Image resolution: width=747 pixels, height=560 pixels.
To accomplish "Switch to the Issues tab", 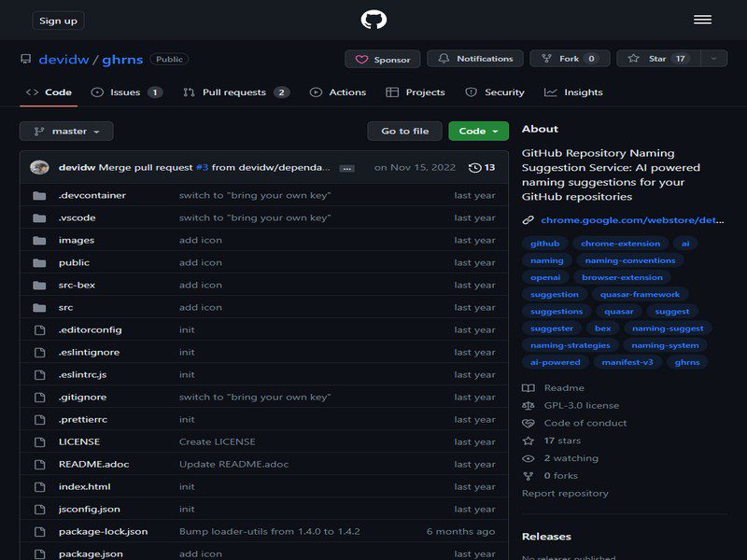I will click(x=126, y=92).
